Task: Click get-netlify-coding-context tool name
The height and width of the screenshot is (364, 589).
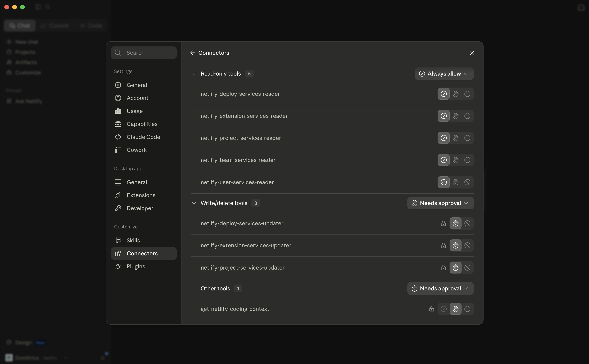Action: (235, 309)
